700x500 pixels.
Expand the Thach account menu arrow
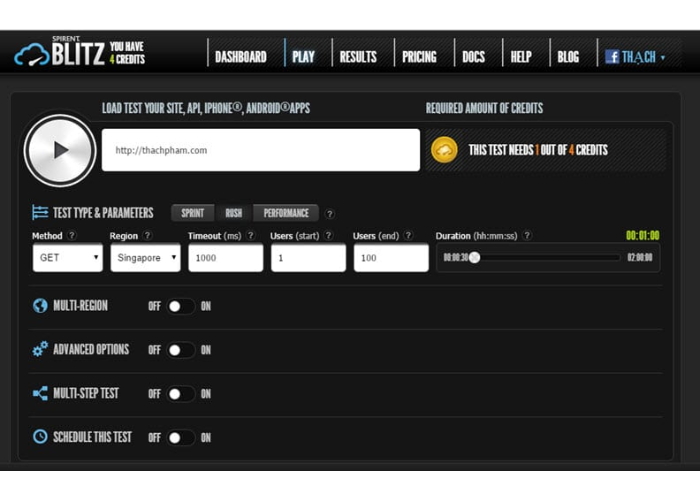(662, 58)
